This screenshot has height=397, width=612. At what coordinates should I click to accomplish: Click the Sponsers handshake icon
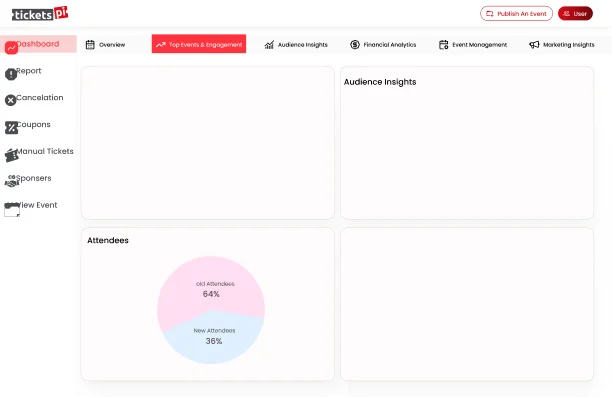click(12, 181)
